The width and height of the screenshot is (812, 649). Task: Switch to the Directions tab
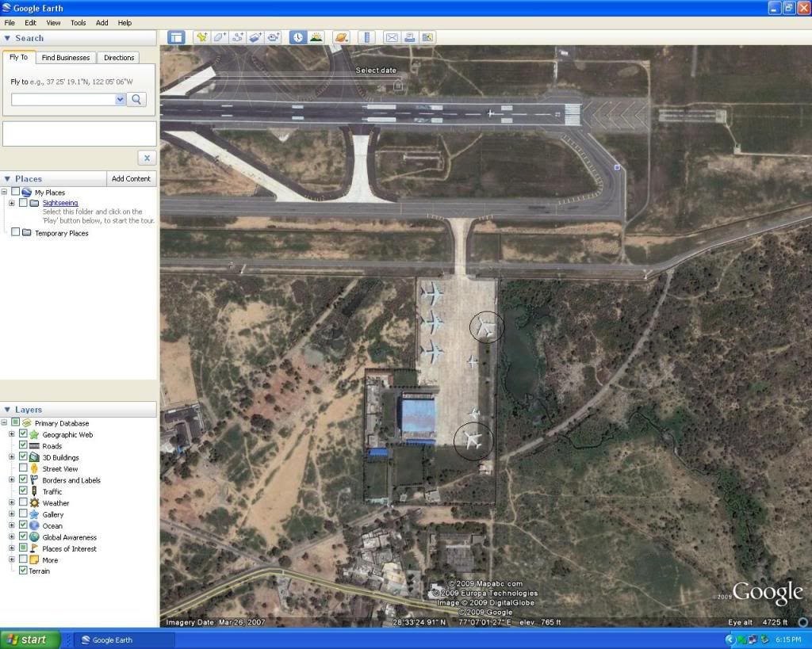tap(119, 57)
